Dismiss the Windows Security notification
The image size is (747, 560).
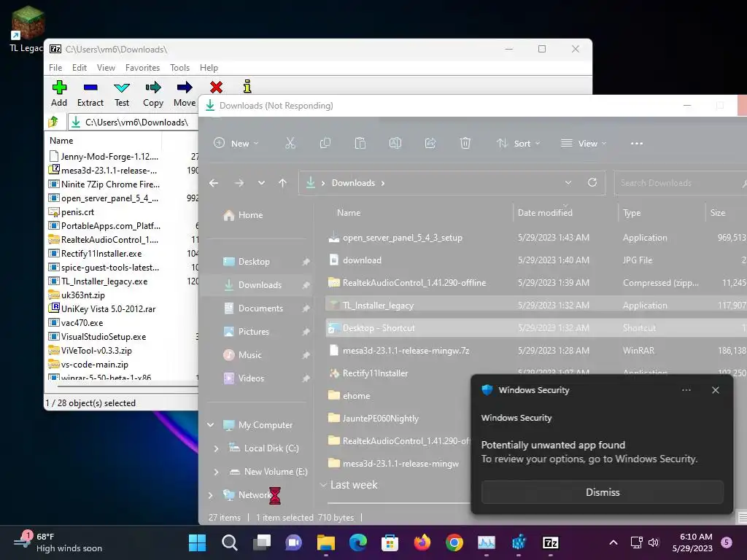602,492
